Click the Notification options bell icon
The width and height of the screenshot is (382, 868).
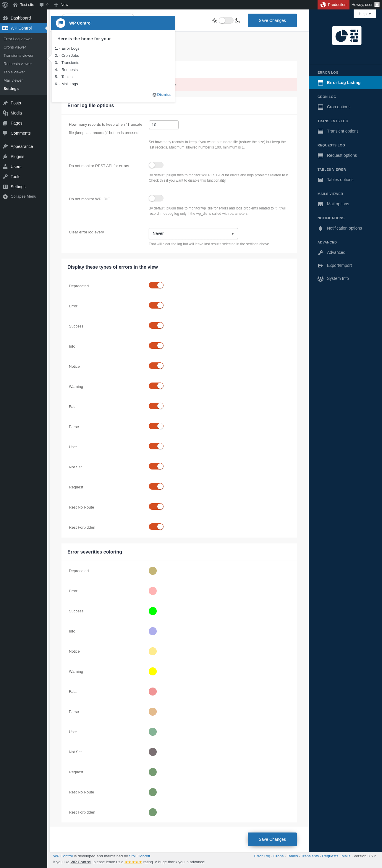pos(321,228)
